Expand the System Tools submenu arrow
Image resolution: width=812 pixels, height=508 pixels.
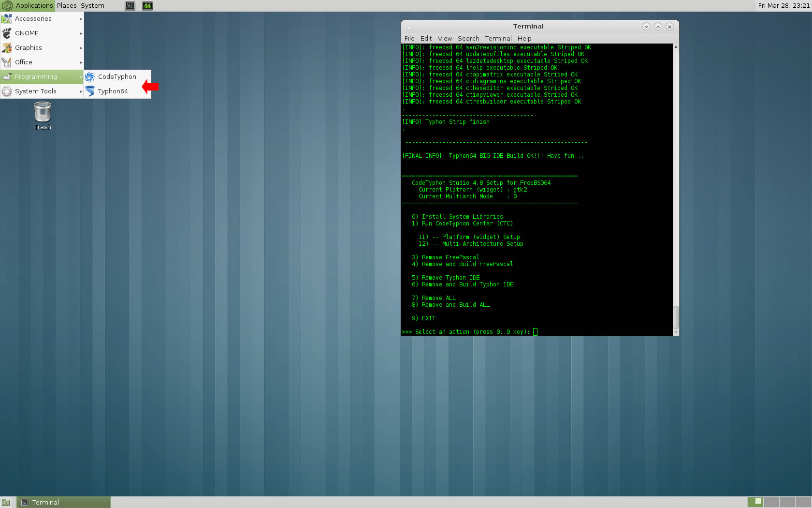click(81, 91)
